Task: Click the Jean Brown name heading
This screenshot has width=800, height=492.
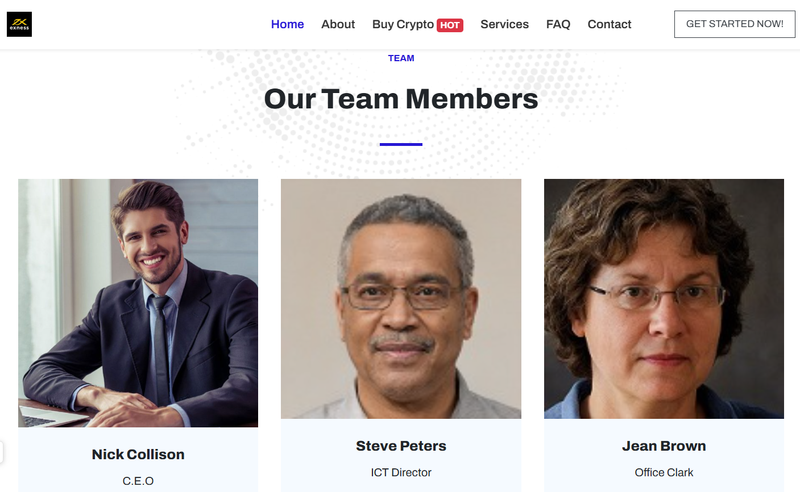Action: (x=664, y=446)
